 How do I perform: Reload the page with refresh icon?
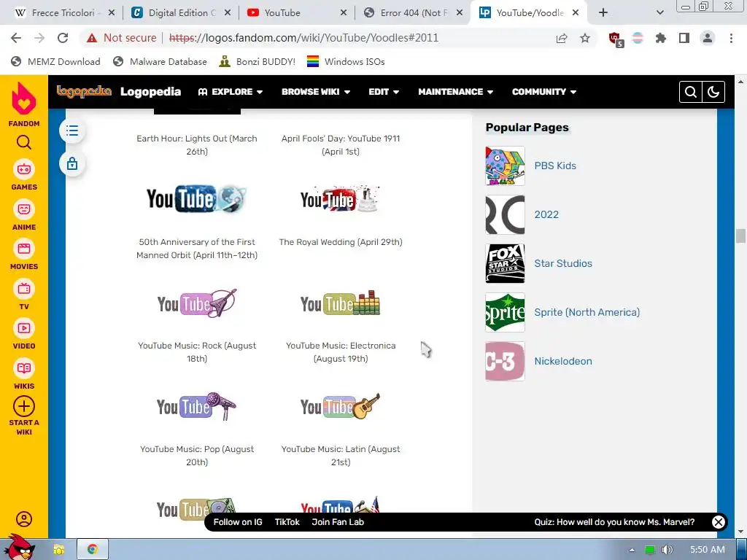click(x=63, y=38)
